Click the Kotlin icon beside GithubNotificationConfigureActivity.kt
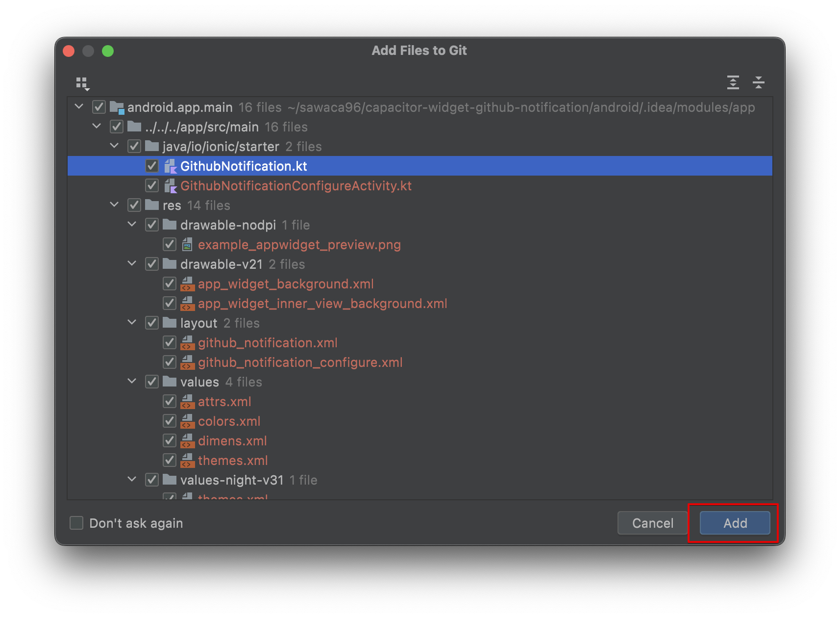The width and height of the screenshot is (840, 618). coord(171,185)
